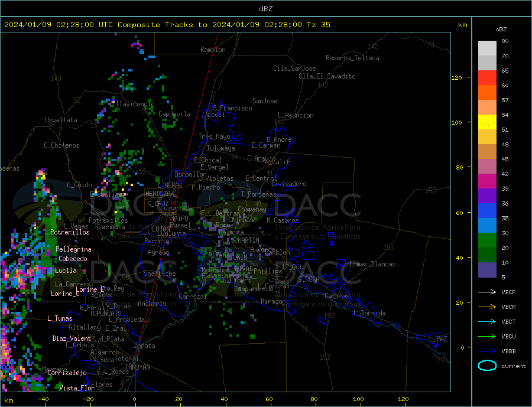The width and height of the screenshot is (532, 407).
Task: Click the 'Zapata' label on the map
Action: pos(145,346)
